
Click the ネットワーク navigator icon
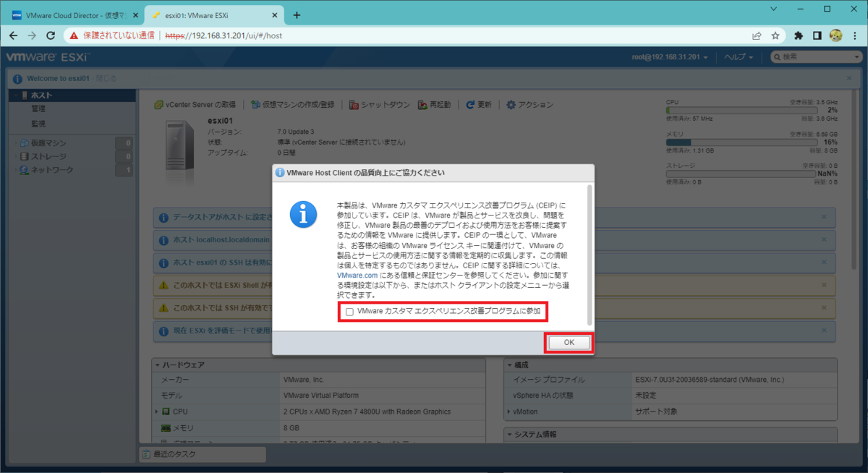click(25, 170)
